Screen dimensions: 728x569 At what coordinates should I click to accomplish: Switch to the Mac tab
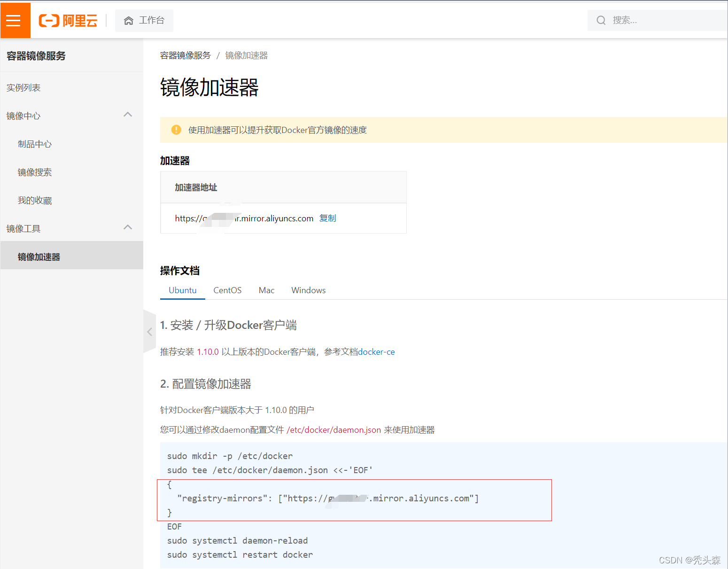[x=266, y=290]
